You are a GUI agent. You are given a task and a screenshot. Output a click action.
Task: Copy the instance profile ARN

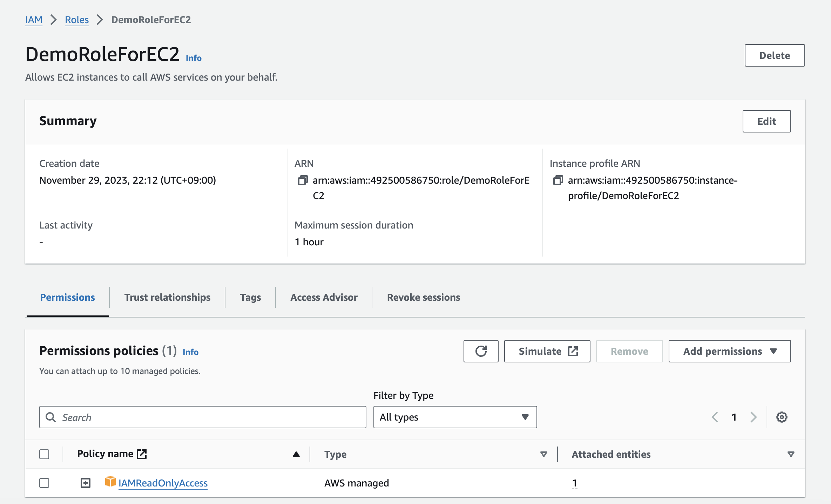coord(558,181)
